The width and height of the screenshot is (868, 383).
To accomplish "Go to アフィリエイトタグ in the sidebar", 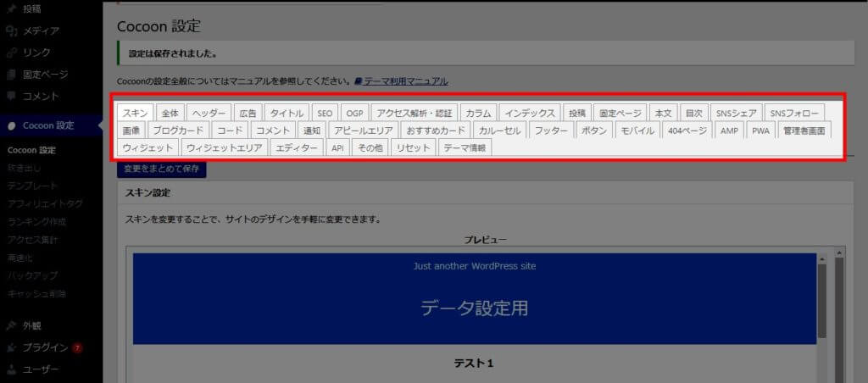I will tap(45, 203).
